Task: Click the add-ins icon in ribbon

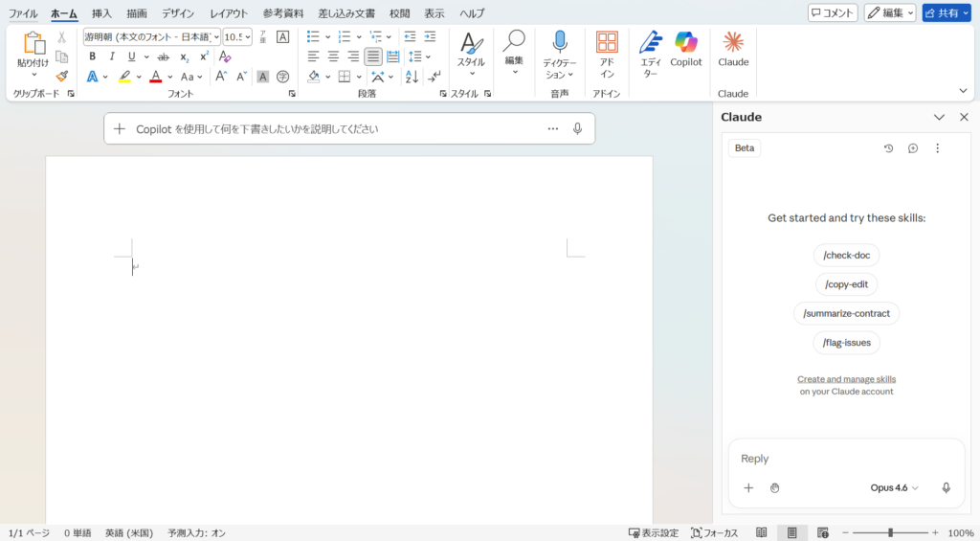Action: click(607, 43)
